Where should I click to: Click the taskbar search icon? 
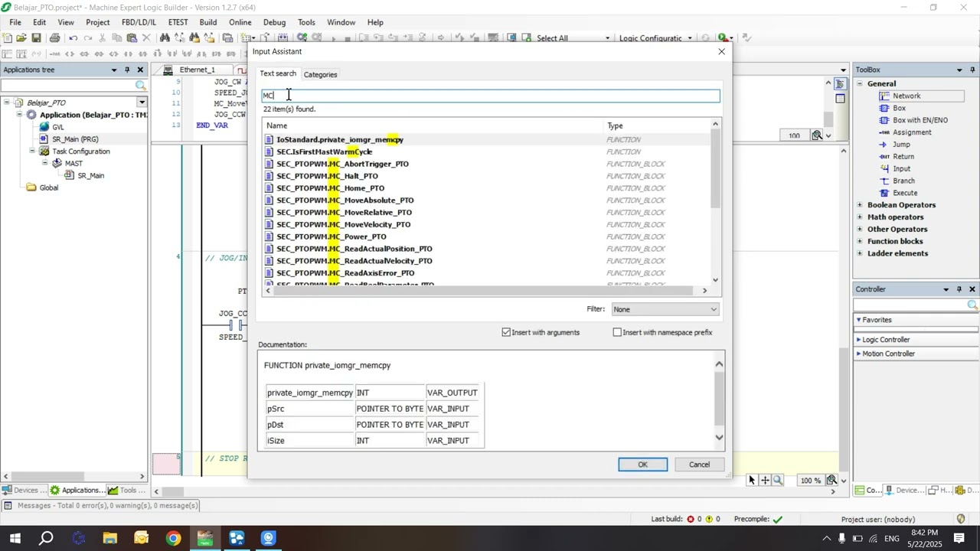pyautogui.click(x=46, y=539)
